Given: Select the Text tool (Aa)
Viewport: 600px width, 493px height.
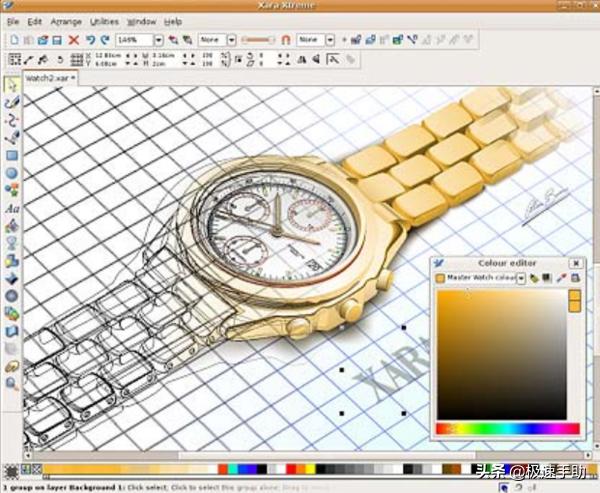Looking at the screenshot, I should click(12, 209).
